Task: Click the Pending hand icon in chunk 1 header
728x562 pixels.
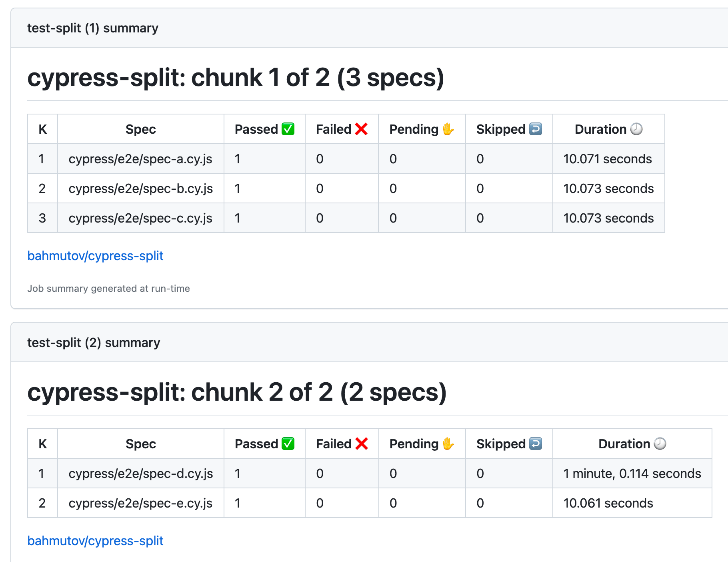Action: click(448, 129)
